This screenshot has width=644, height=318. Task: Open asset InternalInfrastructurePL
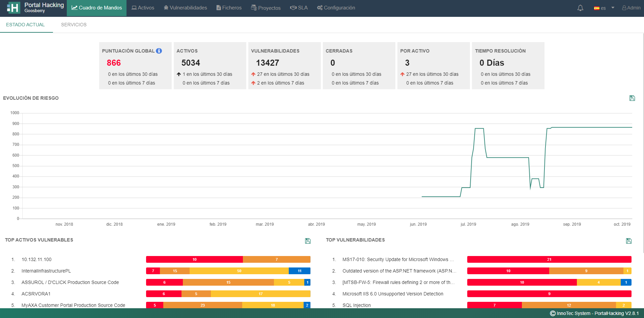[x=46, y=271]
